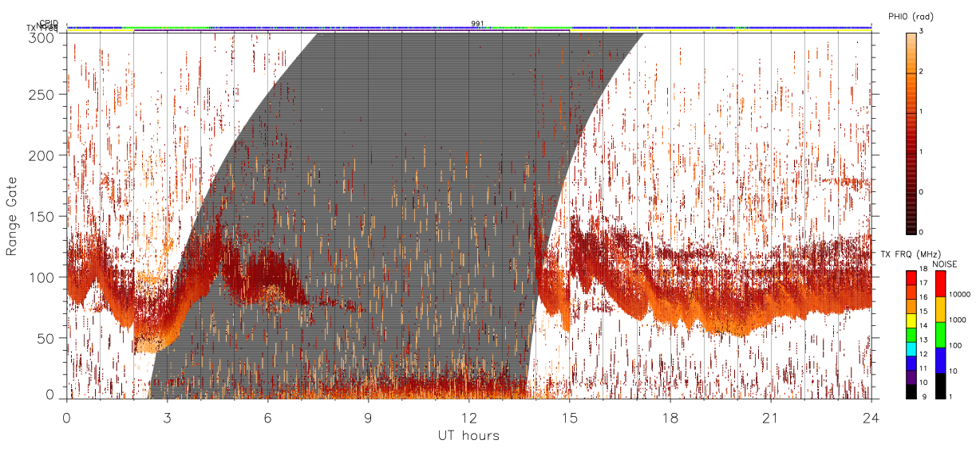Click the 'Range Gate' y-axis title
The height and width of the screenshot is (452, 980).
point(12,217)
